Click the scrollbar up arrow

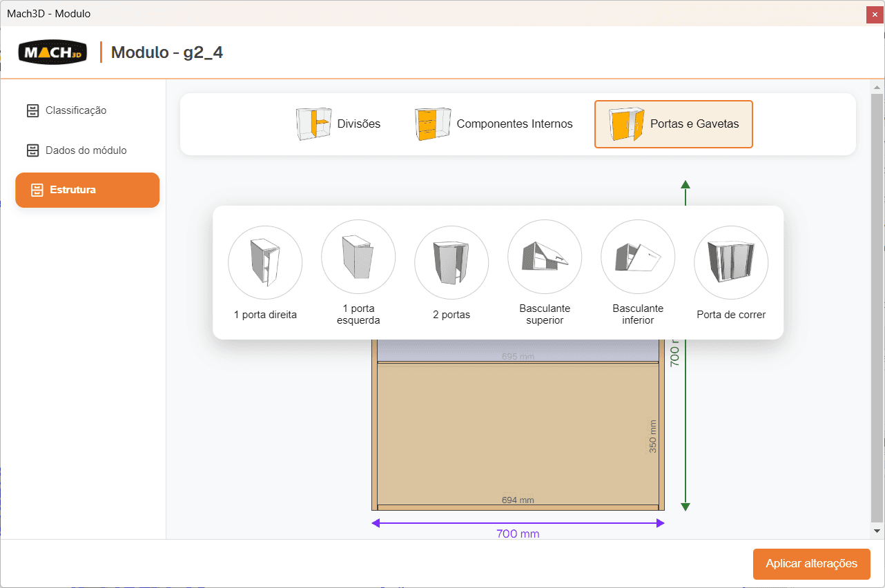pos(877,88)
